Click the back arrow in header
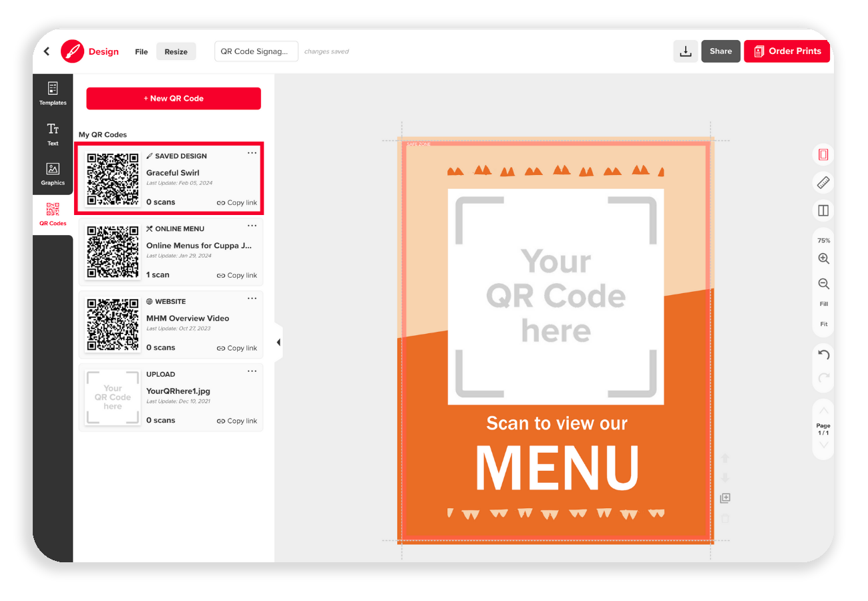Viewport: 868px width, 601px height. [47, 51]
